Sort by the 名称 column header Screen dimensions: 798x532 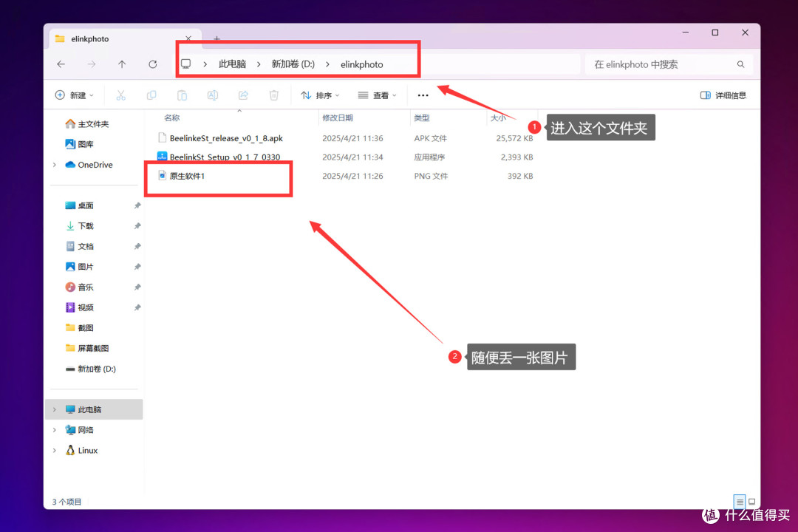point(172,117)
